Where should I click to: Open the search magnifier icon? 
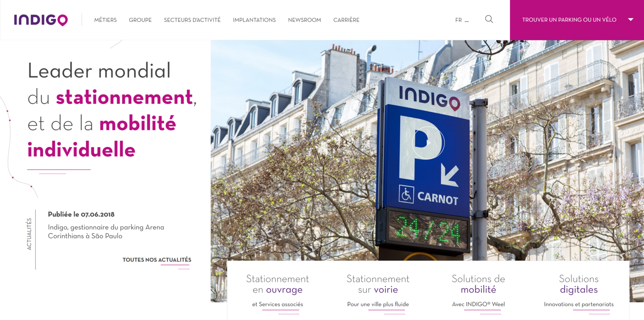[x=489, y=19]
